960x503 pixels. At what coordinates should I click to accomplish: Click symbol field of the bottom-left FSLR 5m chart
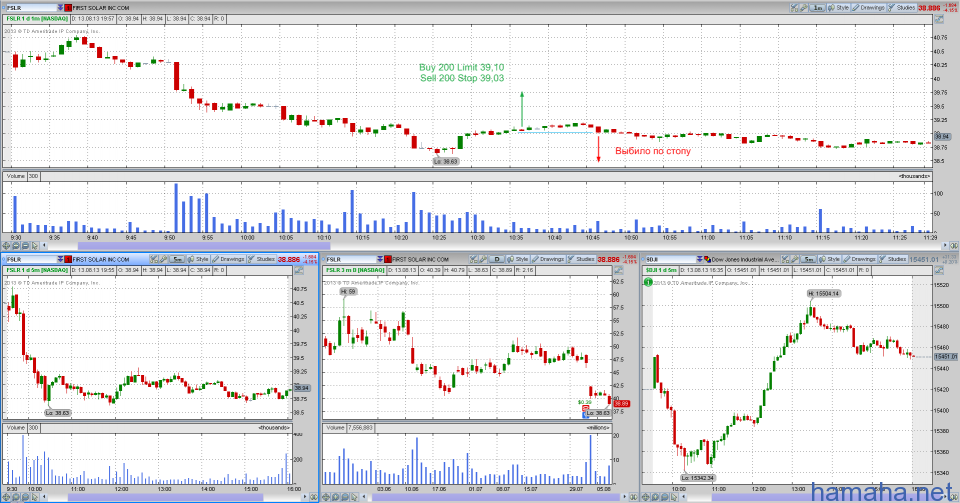coord(31,259)
